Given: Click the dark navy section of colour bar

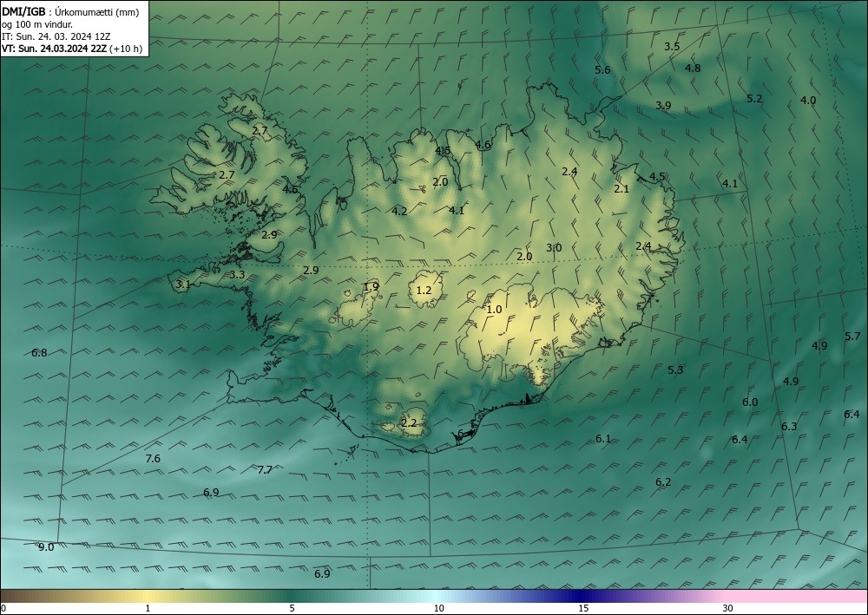Looking at the screenshot, I should click(578, 596).
